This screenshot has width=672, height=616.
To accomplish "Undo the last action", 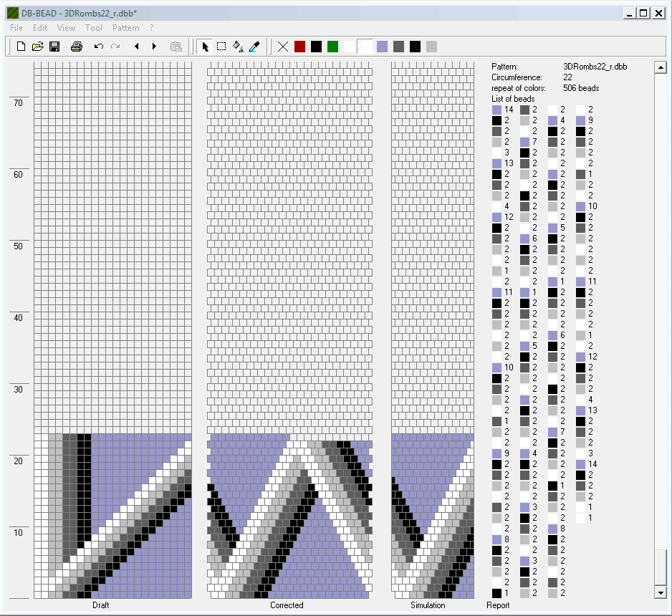I will coord(99,47).
